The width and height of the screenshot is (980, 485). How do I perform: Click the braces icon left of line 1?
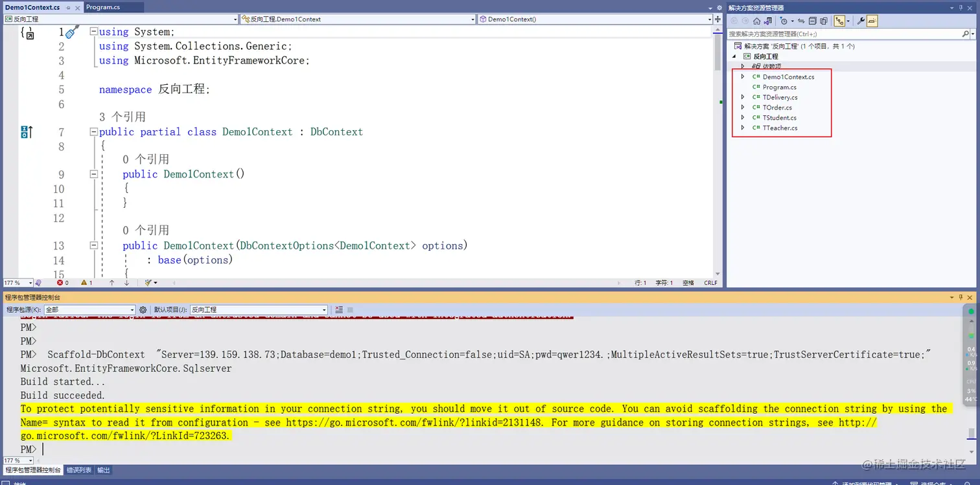pos(27,32)
